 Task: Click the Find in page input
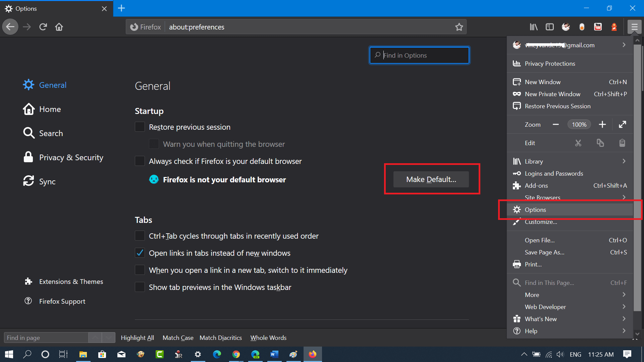pyautogui.click(x=46, y=338)
